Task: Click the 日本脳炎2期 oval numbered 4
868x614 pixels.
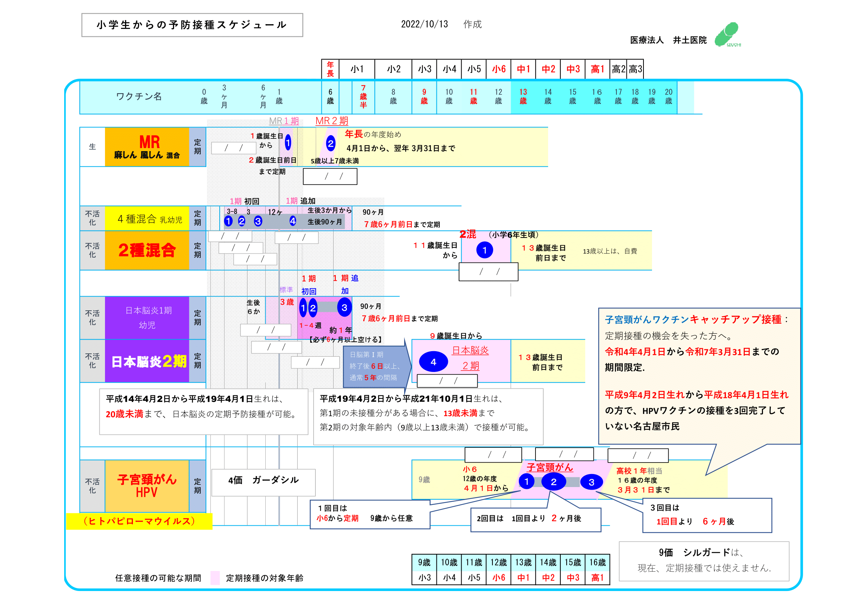Action: pyautogui.click(x=433, y=362)
